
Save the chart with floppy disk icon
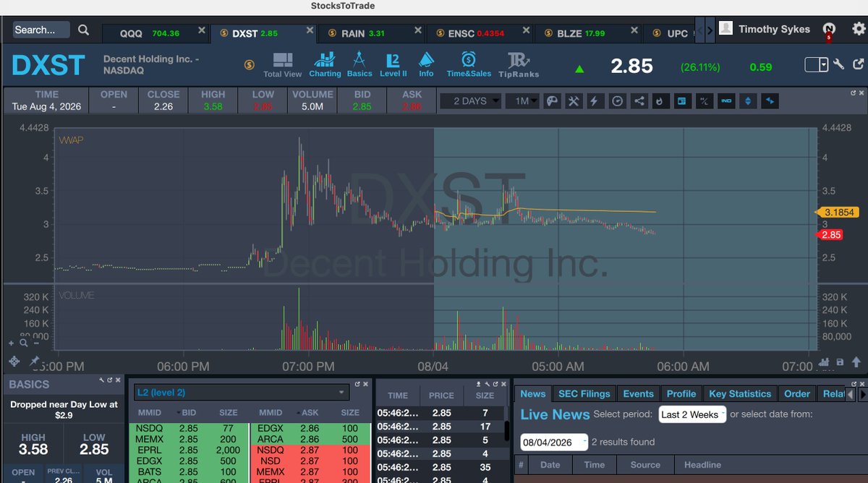pyautogui.click(x=840, y=362)
